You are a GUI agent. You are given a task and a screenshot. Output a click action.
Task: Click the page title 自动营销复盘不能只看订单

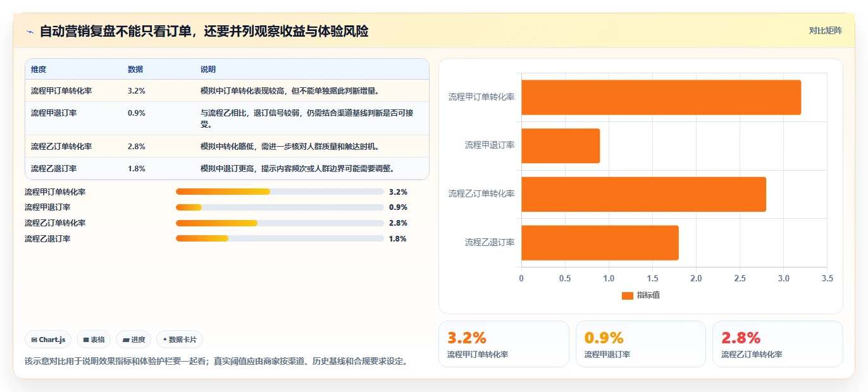(204, 31)
